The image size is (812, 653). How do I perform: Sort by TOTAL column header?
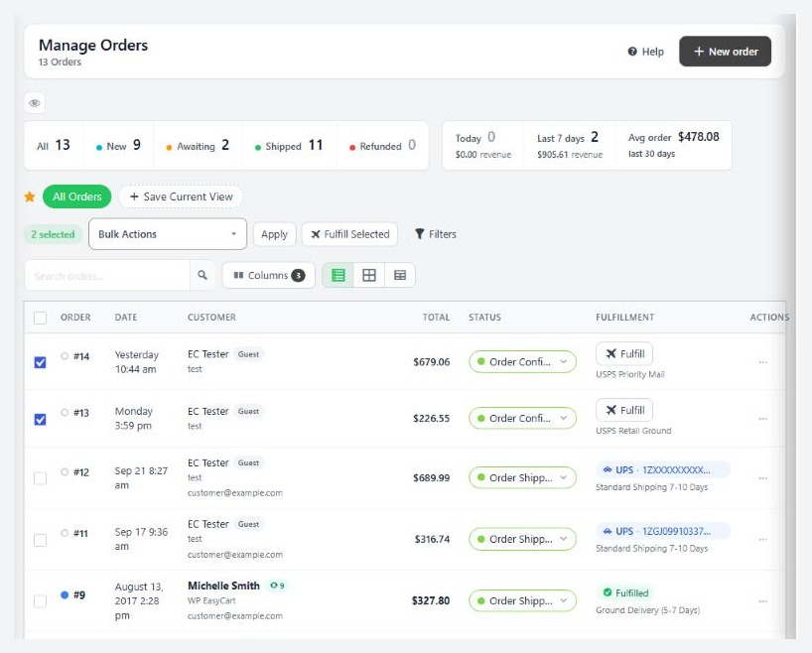(x=436, y=317)
